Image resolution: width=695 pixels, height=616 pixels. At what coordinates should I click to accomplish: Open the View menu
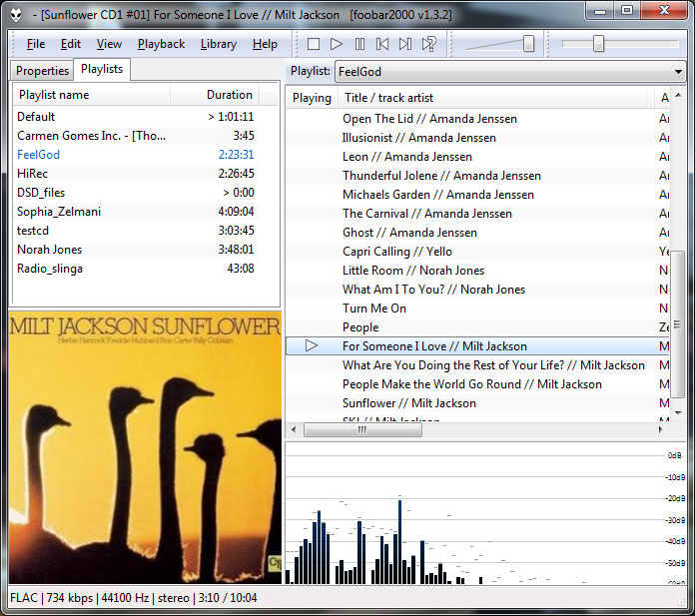point(109,44)
